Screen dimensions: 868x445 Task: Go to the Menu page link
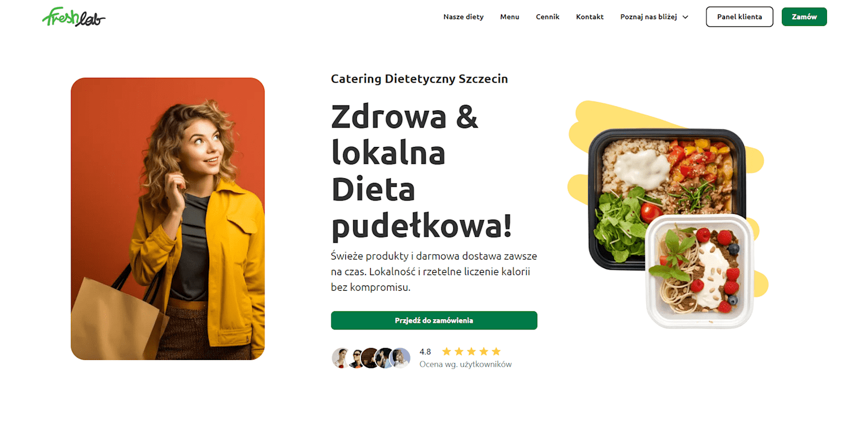pyautogui.click(x=509, y=17)
